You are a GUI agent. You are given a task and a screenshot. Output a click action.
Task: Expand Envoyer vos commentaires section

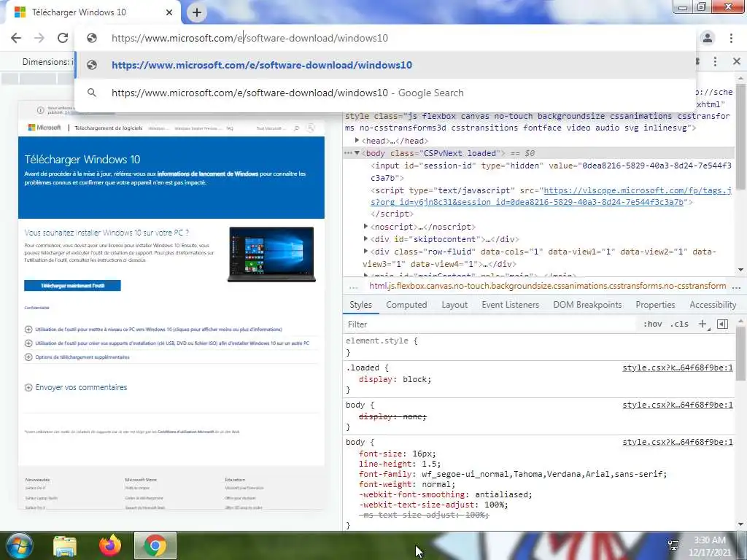[76, 388]
